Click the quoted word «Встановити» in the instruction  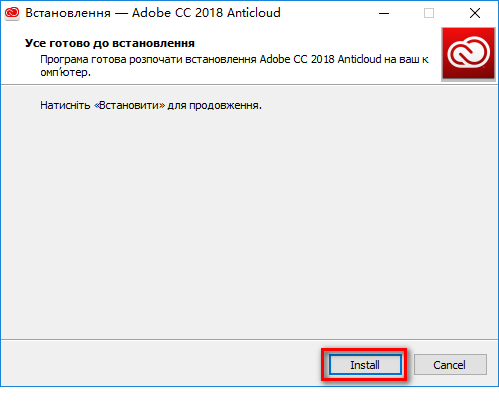130,105
